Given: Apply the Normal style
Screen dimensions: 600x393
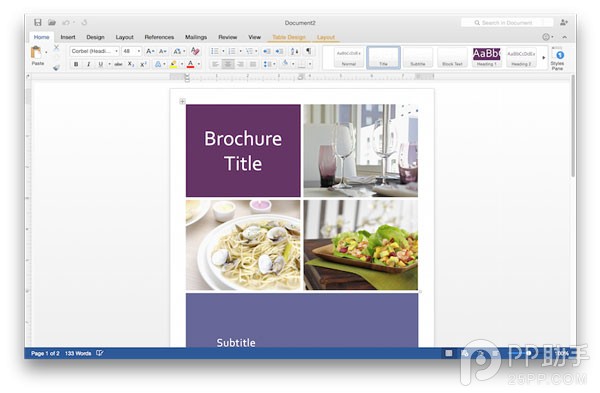Looking at the screenshot, I should (x=349, y=58).
